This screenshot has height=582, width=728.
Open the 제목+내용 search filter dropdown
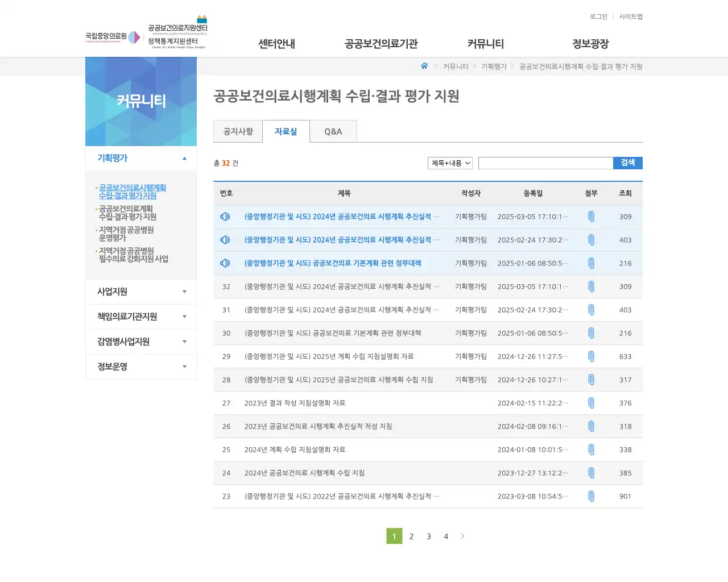coord(449,163)
